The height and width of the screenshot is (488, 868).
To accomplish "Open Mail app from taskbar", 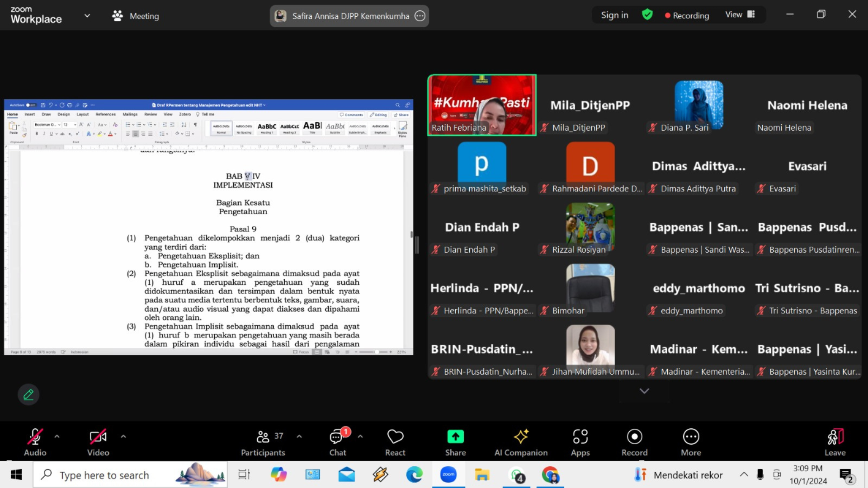I will (347, 475).
